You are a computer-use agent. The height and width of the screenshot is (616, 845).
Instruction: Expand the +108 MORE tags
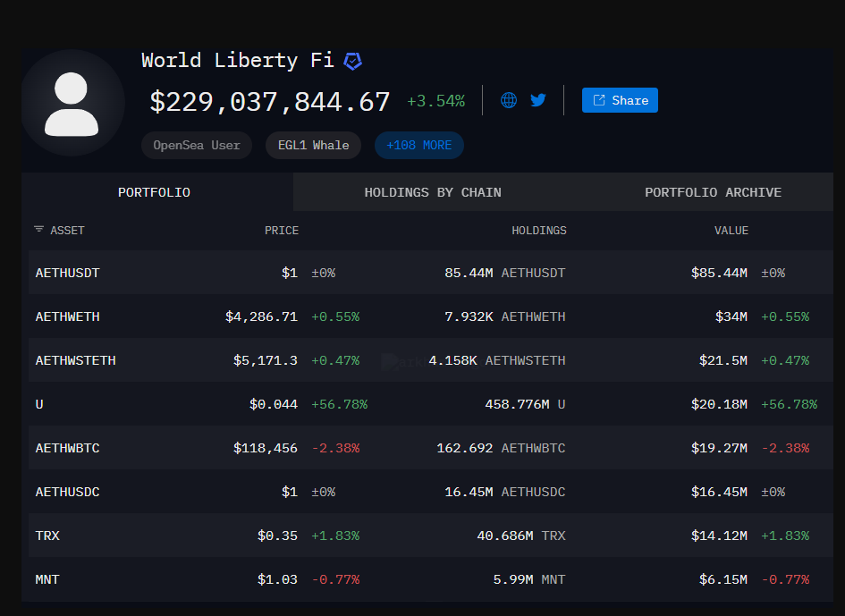pos(419,146)
